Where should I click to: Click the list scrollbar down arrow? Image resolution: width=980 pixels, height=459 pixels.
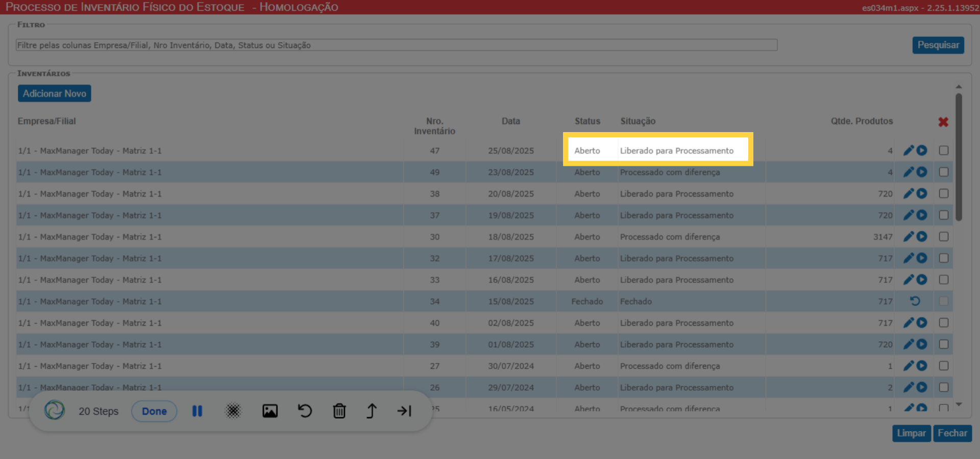click(959, 404)
